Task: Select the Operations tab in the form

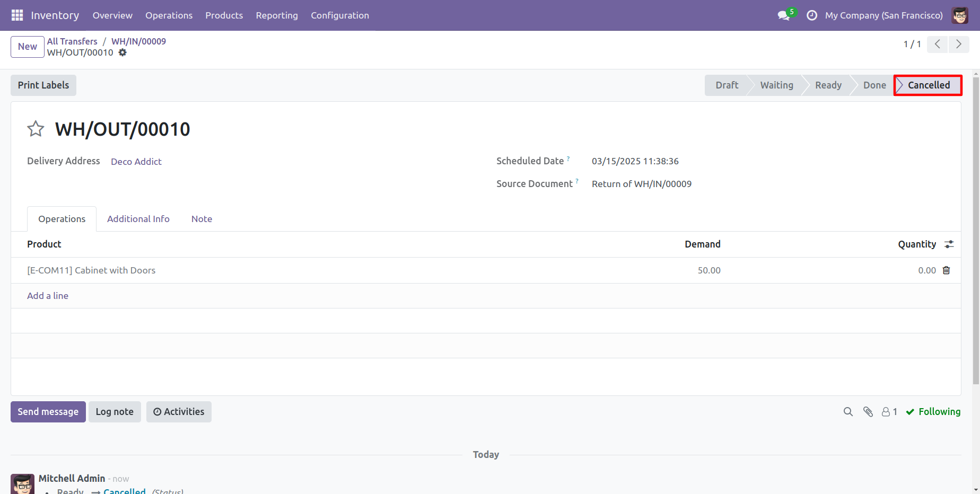Action: pyautogui.click(x=62, y=219)
